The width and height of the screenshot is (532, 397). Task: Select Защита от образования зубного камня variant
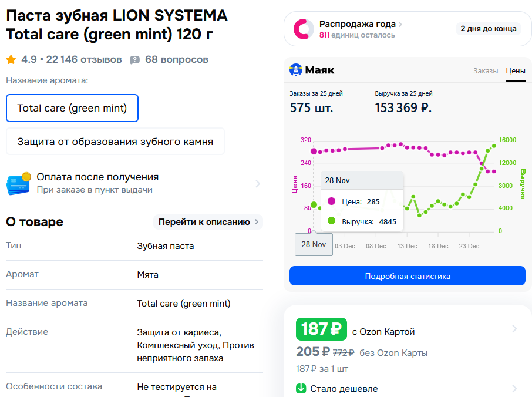coord(115,142)
